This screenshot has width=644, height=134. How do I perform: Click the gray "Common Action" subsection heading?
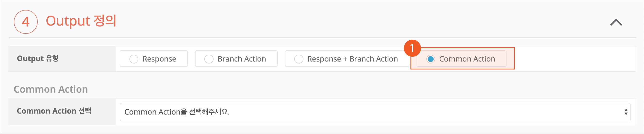51,89
